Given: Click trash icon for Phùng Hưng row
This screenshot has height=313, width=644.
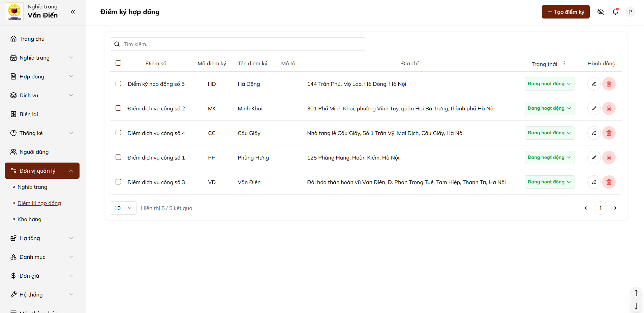Looking at the screenshot, I should [x=609, y=158].
